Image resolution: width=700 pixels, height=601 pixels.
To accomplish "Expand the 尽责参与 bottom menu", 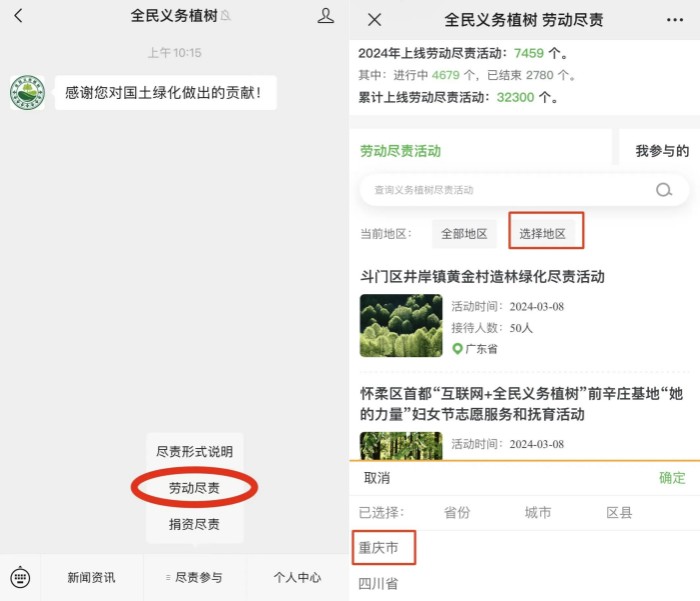I will (197, 577).
